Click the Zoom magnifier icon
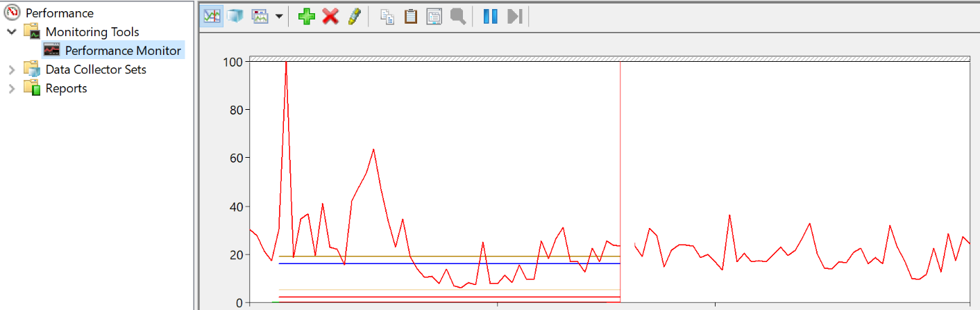980x310 pixels. click(457, 17)
